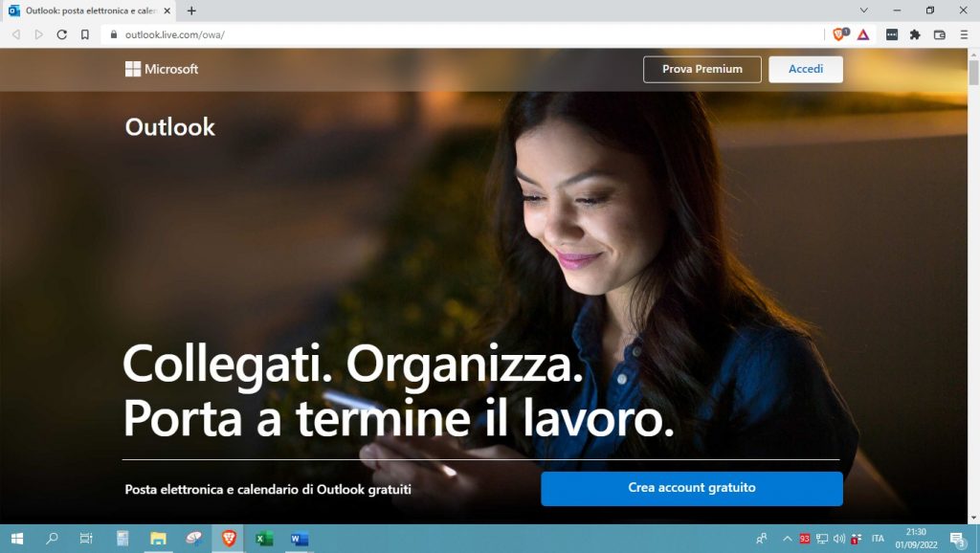Open the Brave password manager toolbar icon
This screenshot has width=980, height=553.
click(x=892, y=34)
